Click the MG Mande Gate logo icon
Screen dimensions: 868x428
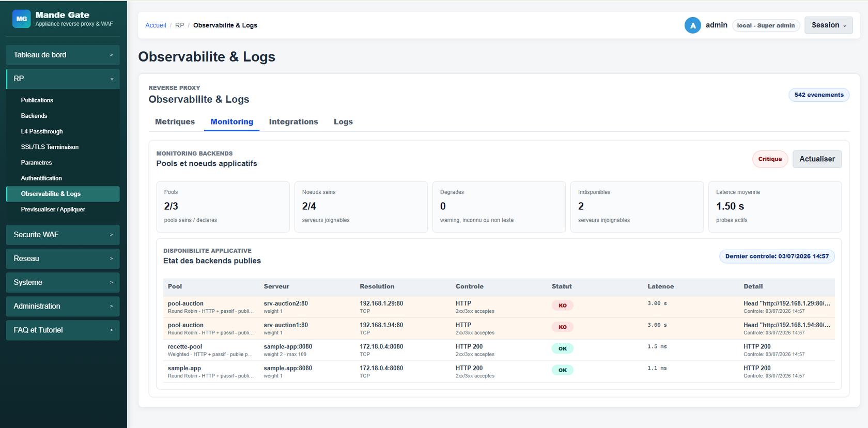tap(22, 19)
